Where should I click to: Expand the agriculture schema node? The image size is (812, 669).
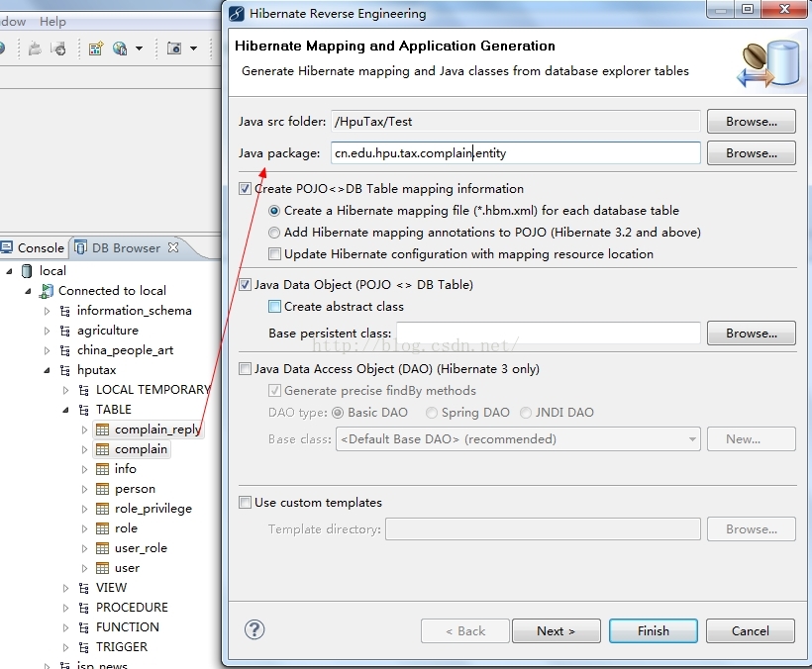tap(48, 331)
